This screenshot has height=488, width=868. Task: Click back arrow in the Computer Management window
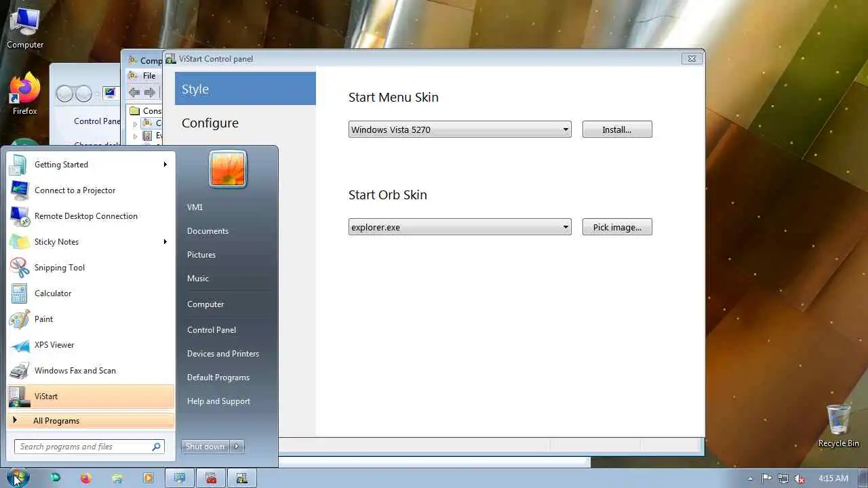134,92
